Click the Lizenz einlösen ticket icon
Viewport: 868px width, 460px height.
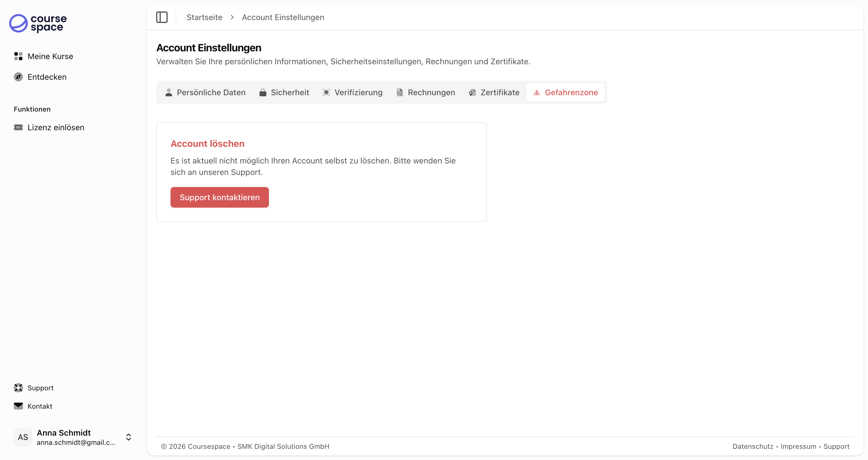pyautogui.click(x=18, y=127)
